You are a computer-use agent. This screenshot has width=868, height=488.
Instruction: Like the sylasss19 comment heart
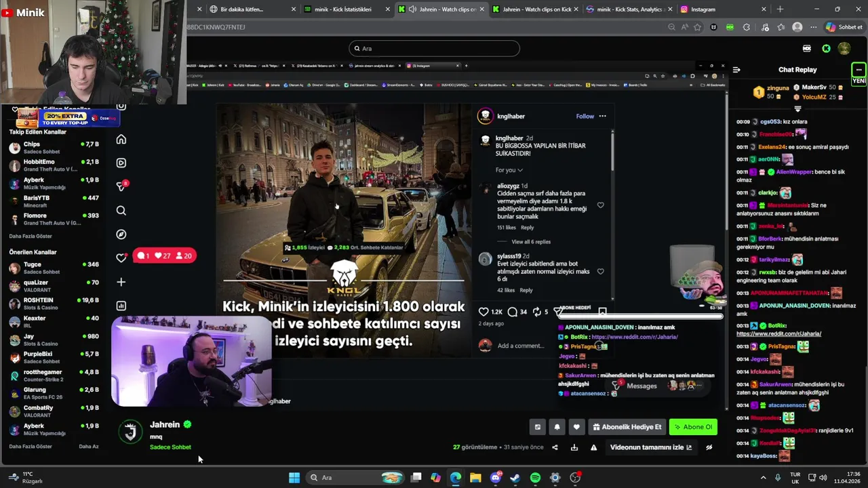tap(600, 271)
